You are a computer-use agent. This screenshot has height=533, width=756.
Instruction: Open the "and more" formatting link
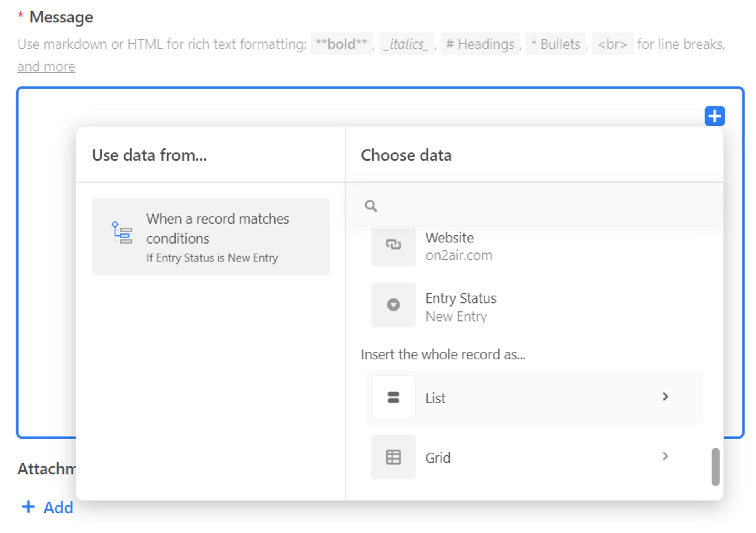click(46, 67)
